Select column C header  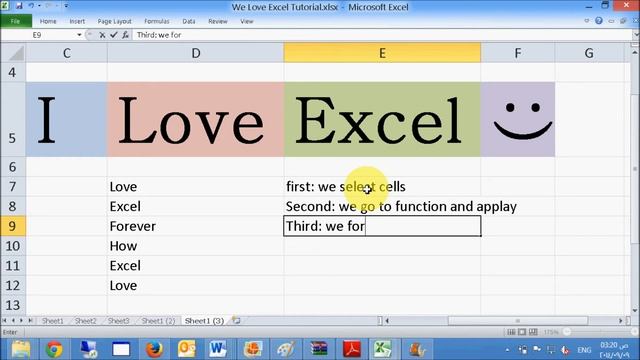[67, 53]
